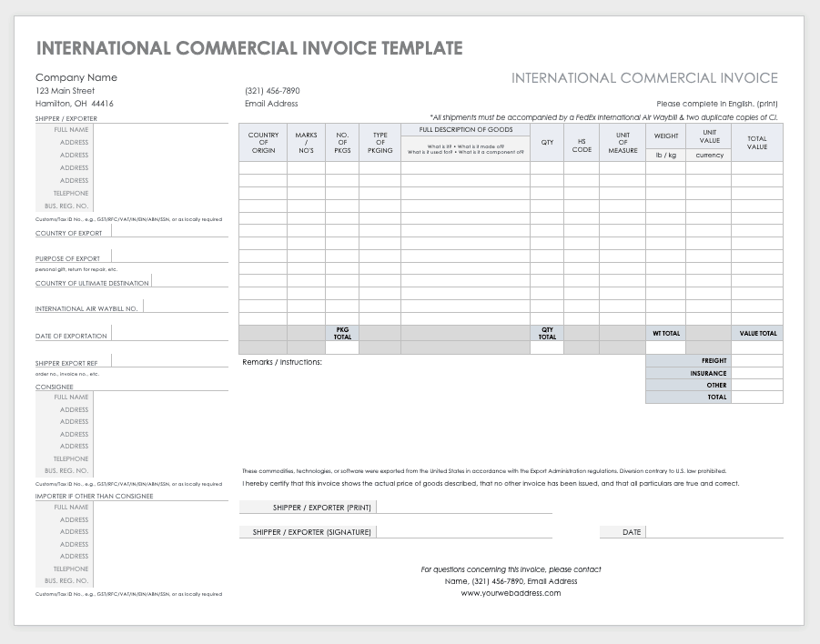820x644 pixels.
Task: Click 'FULL DESCRIPTION OF GOODS' column header
Action: 465,130
